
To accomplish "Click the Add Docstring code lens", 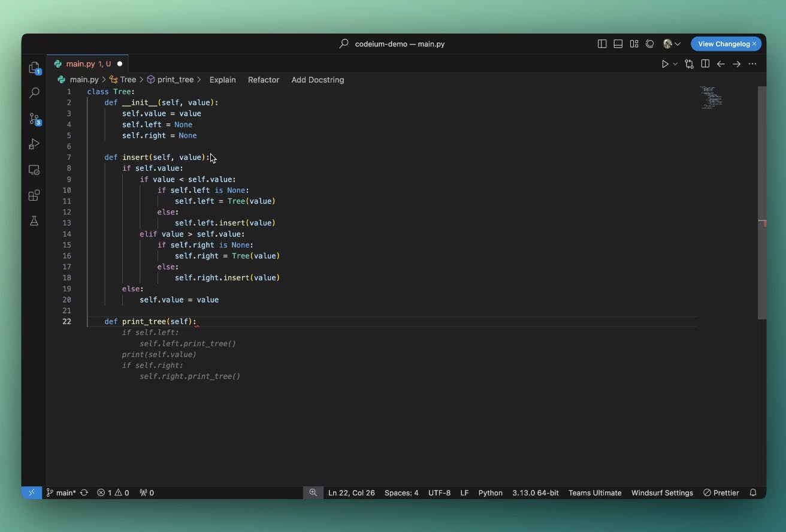I will [318, 80].
